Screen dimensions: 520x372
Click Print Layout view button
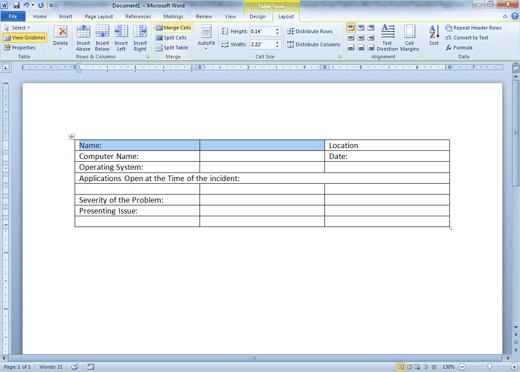click(401, 367)
